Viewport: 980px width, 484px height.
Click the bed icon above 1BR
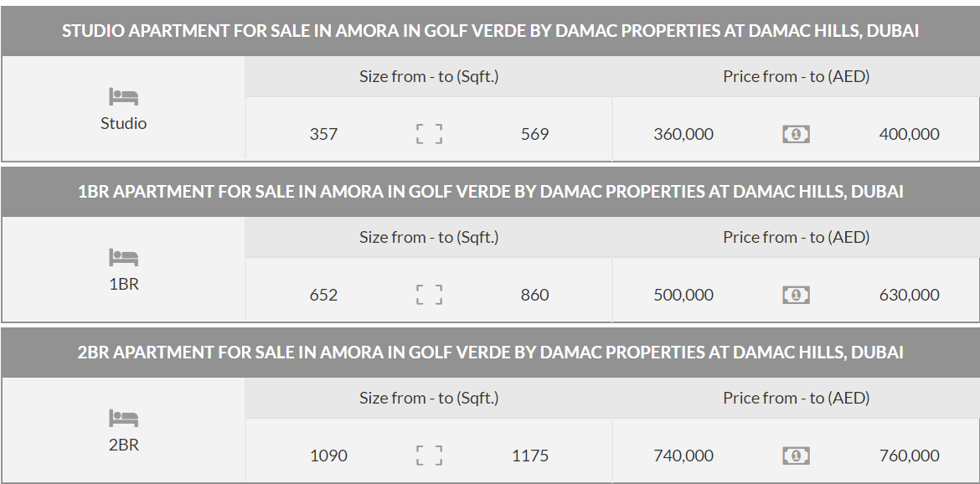point(123,258)
